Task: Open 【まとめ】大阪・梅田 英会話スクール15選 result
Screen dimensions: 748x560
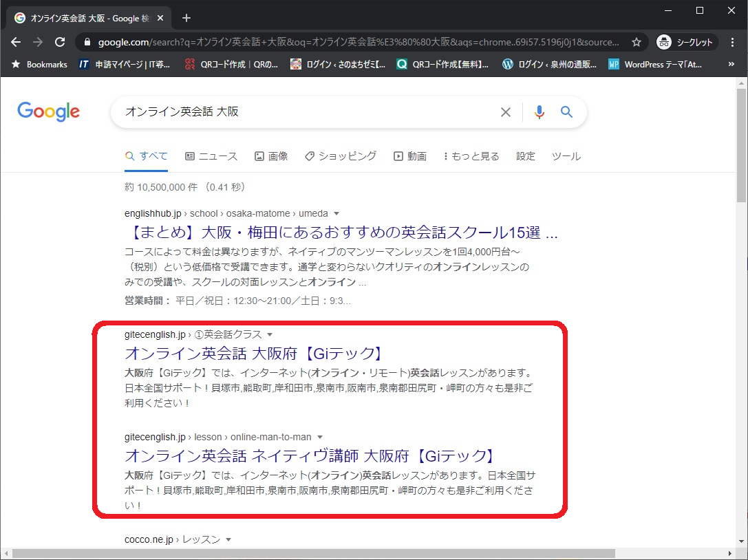Action: [341, 233]
